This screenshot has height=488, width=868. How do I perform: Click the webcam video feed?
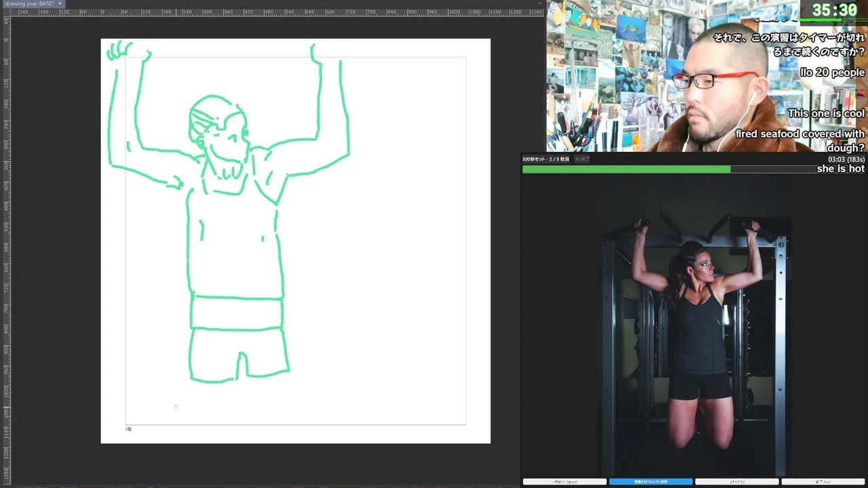707,76
